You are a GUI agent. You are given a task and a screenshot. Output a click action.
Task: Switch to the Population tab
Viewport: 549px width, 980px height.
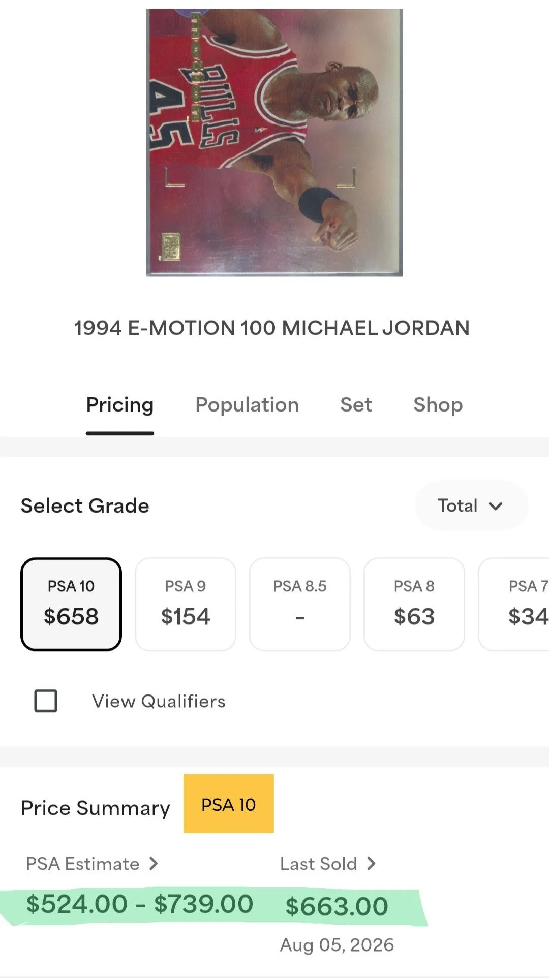[x=247, y=405]
